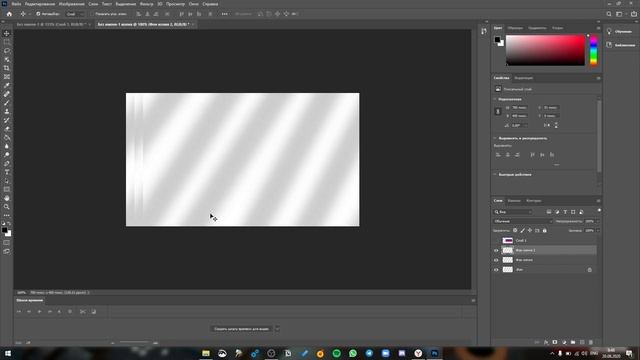
Task: Select the Eraser tool
Action: click(7, 129)
